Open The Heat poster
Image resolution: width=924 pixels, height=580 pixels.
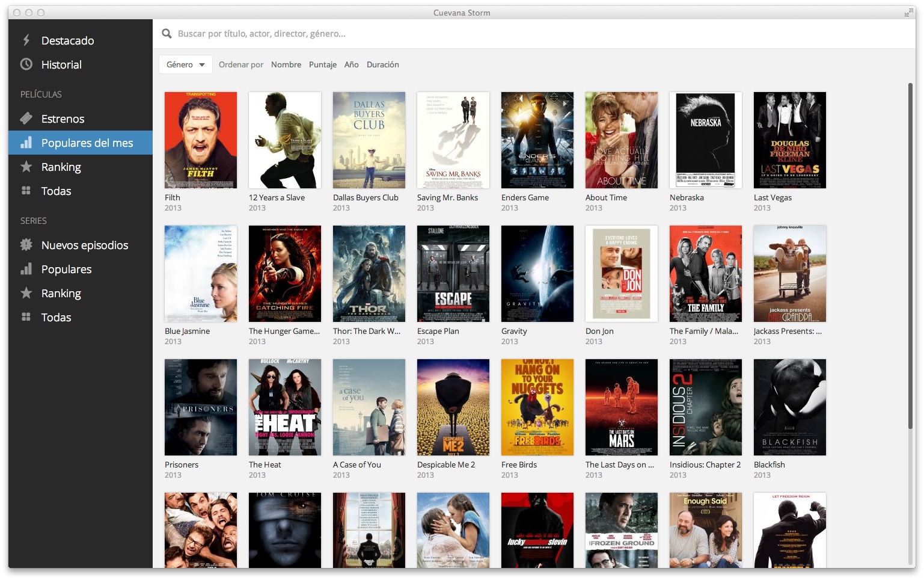[285, 407]
